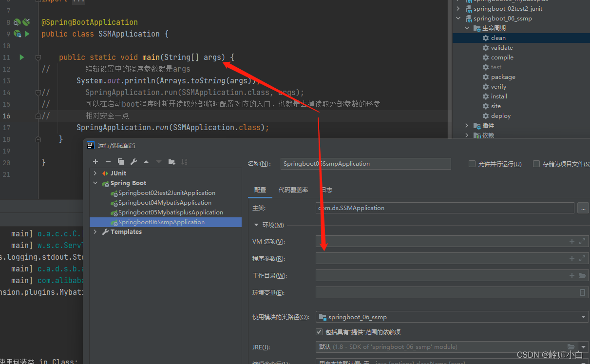The height and width of the screenshot is (364, 590).
Task: Switch to the 代码覆盖率 tab
Action: pos(293,190)
